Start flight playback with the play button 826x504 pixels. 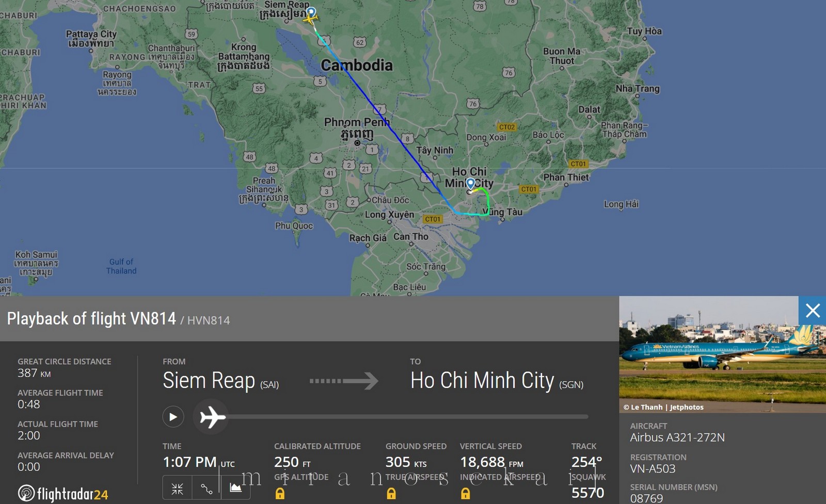point(173,417)
